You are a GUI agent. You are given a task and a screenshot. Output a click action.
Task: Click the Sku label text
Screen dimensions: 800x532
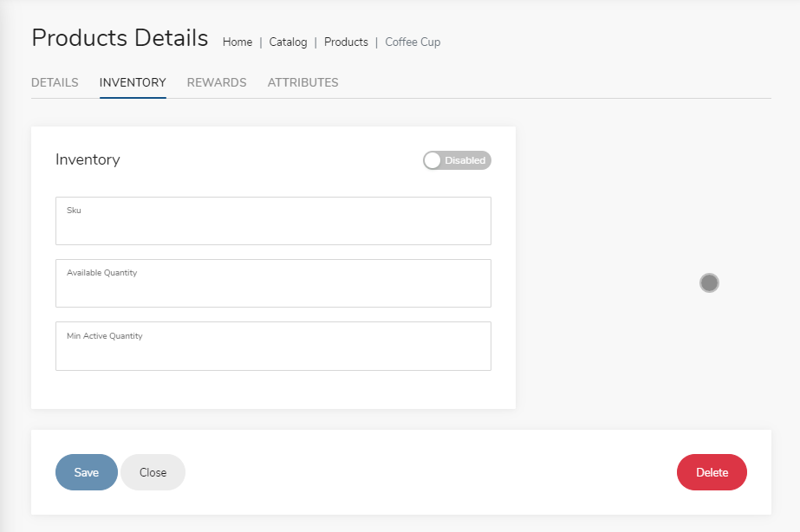click(74, 211)
